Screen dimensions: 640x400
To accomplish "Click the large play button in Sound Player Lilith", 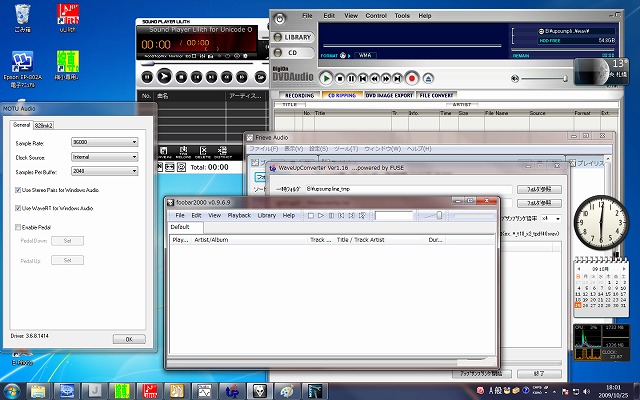I will pos(164,76).
